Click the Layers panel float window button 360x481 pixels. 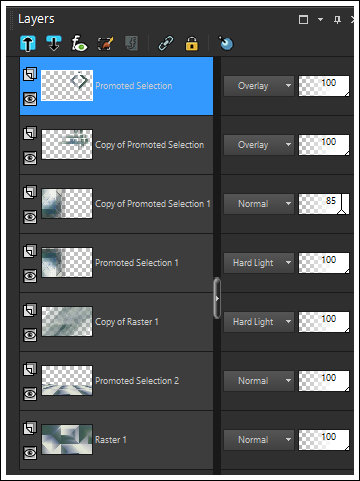(303, 20)
